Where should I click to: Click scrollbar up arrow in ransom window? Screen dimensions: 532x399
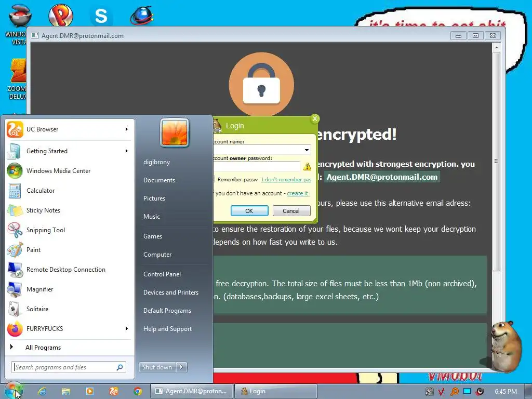click(x=496, y=47)
